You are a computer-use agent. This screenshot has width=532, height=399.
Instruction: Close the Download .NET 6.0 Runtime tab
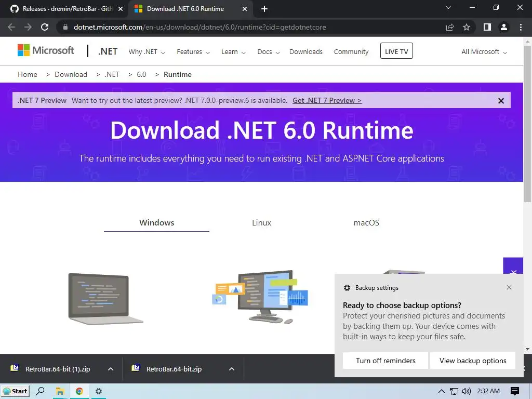[245, 9]
